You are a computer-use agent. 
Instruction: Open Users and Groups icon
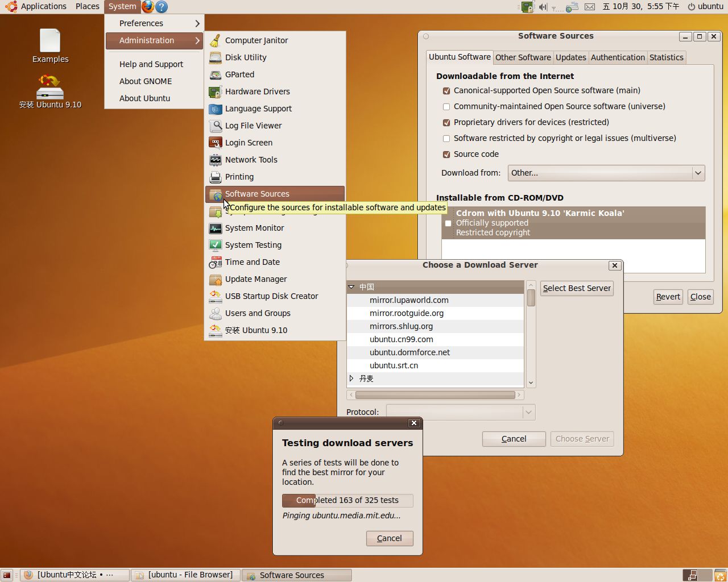pyautogui.click(x=216, y=313)
